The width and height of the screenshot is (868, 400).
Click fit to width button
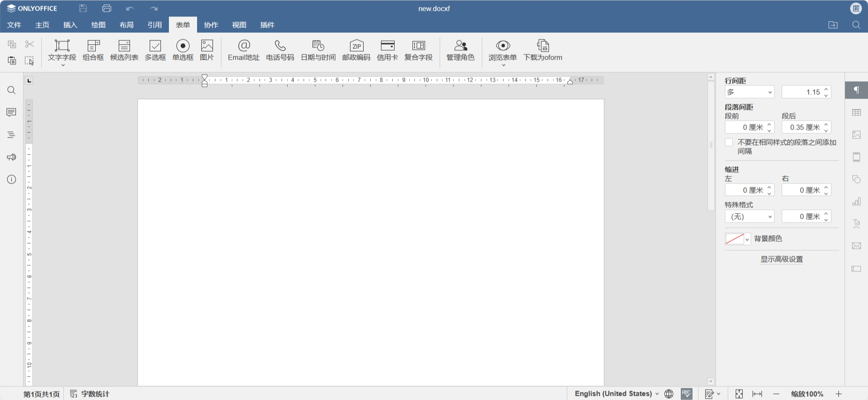point(757,394)
